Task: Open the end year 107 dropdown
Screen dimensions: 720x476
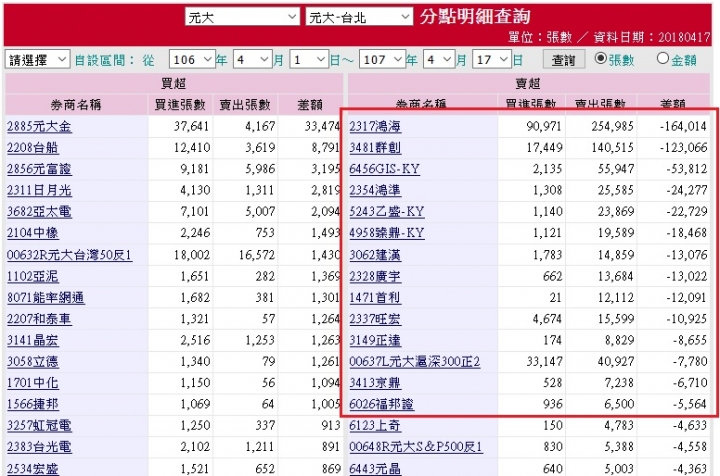Action: [x=382, y=60]
